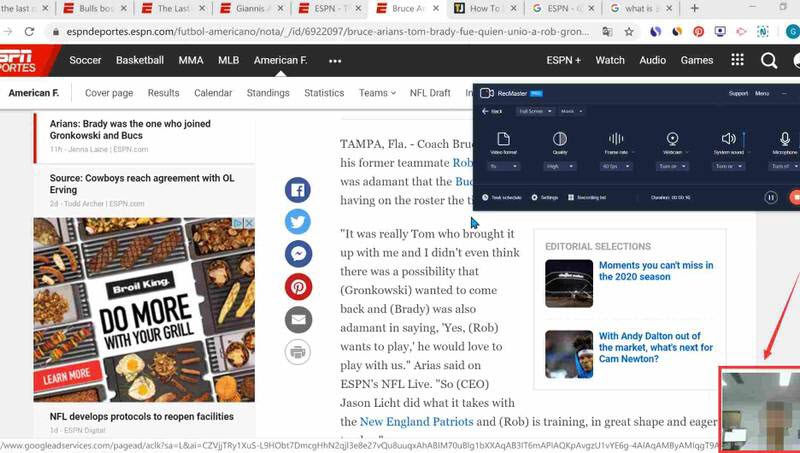Bookmark page with star icon
The height and width of the screenshot is (453, 800).
click(x=629, y=32)
